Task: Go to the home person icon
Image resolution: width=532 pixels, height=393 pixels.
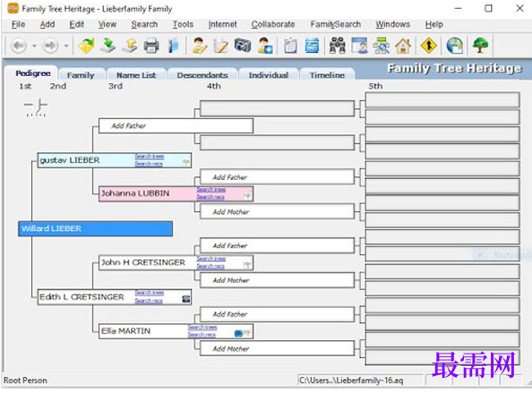Action: point(403,46)
